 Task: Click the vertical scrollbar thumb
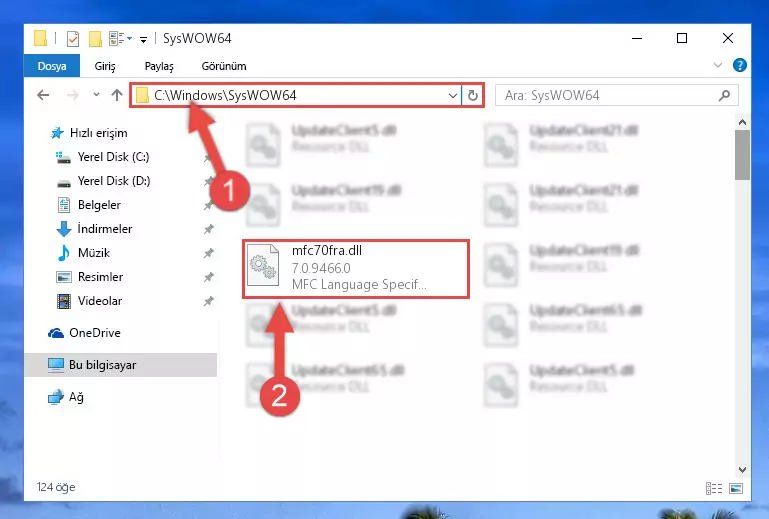click(x=743, y=155)
